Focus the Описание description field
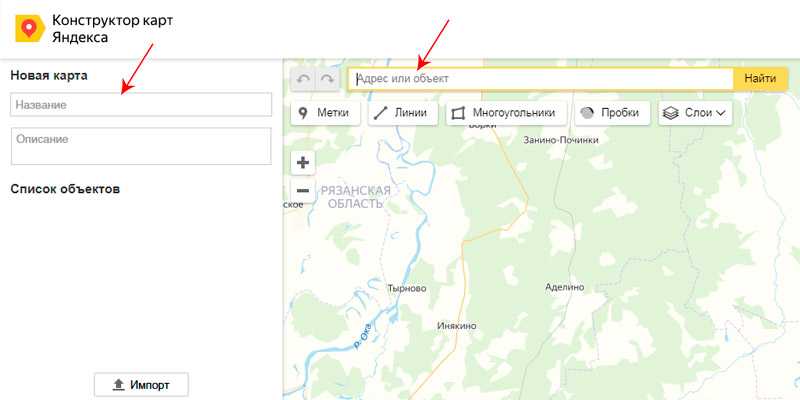 click(x=141, y=146)
